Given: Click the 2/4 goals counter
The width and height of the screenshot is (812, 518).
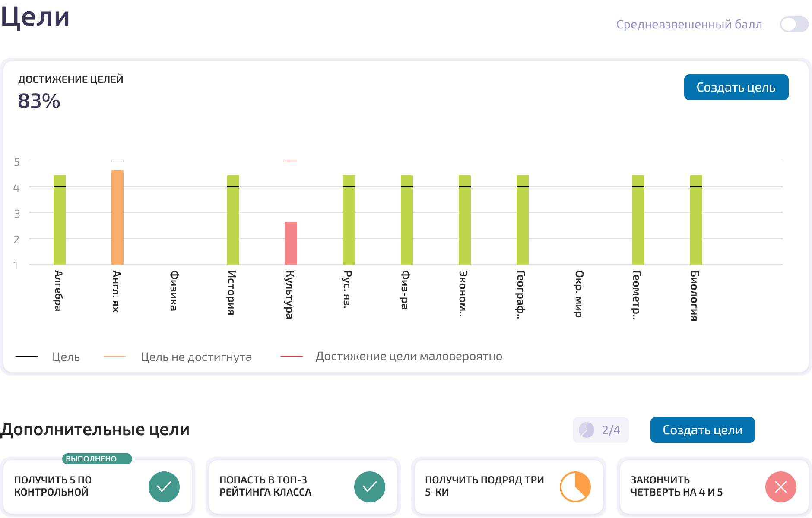Looking at the screenshot, I should tap(601, 430).
